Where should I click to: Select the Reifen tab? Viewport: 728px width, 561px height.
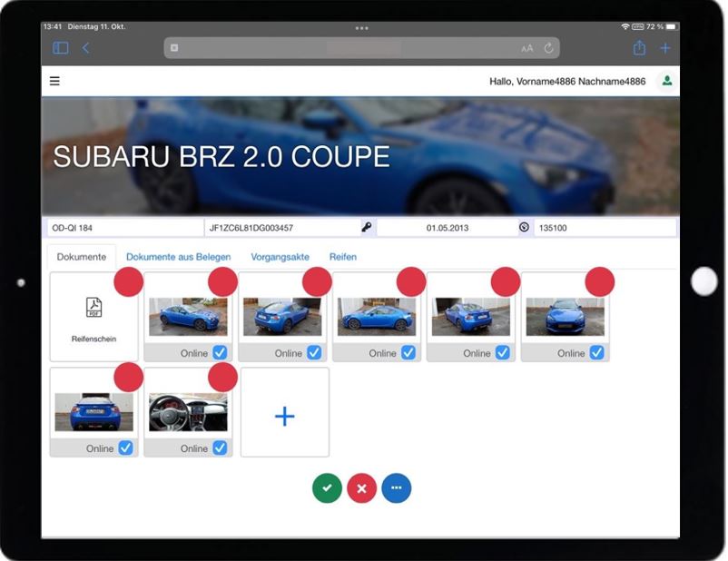342,257
